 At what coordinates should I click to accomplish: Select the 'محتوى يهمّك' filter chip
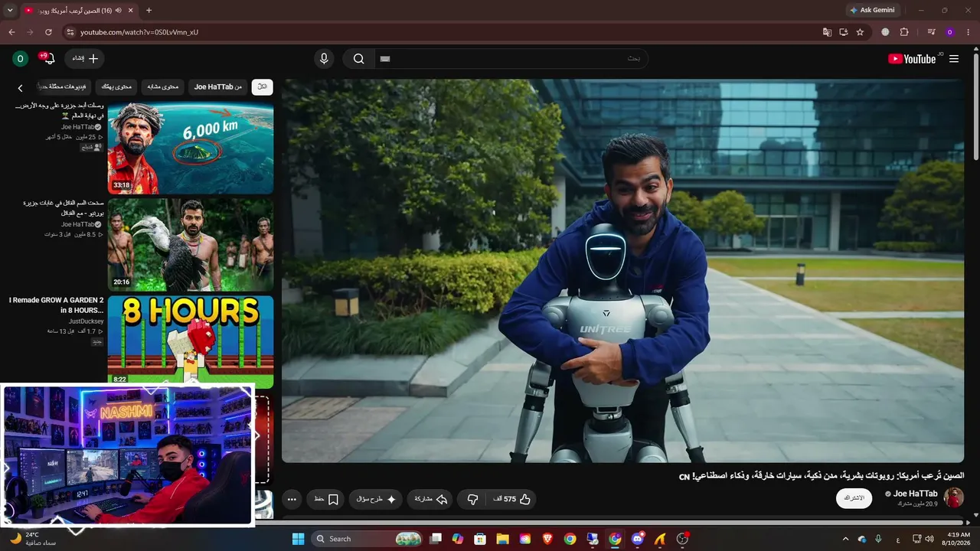tap(116, 87)
